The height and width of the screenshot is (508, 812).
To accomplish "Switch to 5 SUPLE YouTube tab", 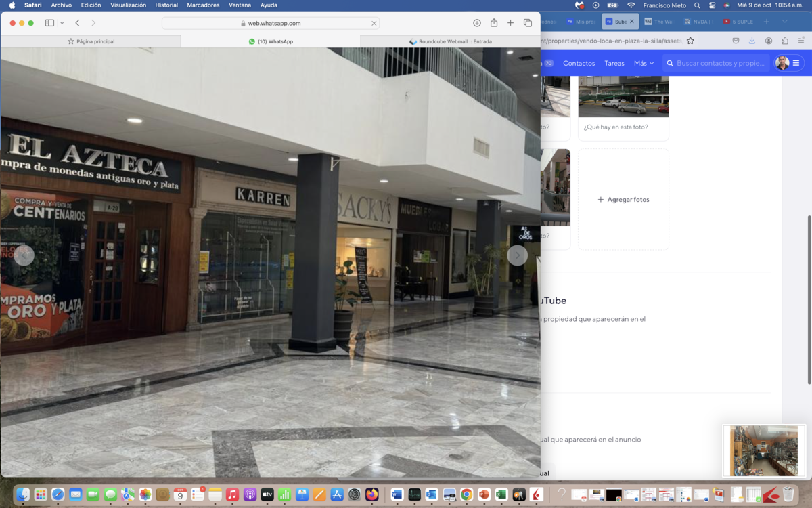I will coord(738,22).
